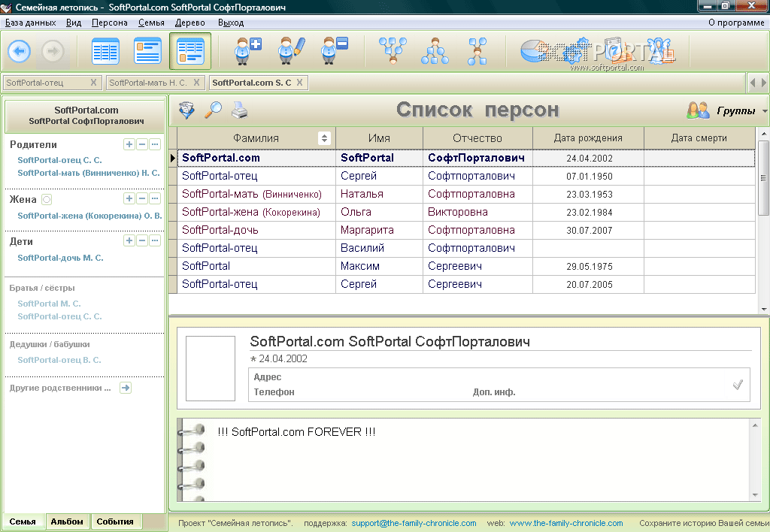Close the SoftPortal-мать Н. С. tab
Image resolution: width=770 pixels, height=532 pixels.
coord(196,83)
